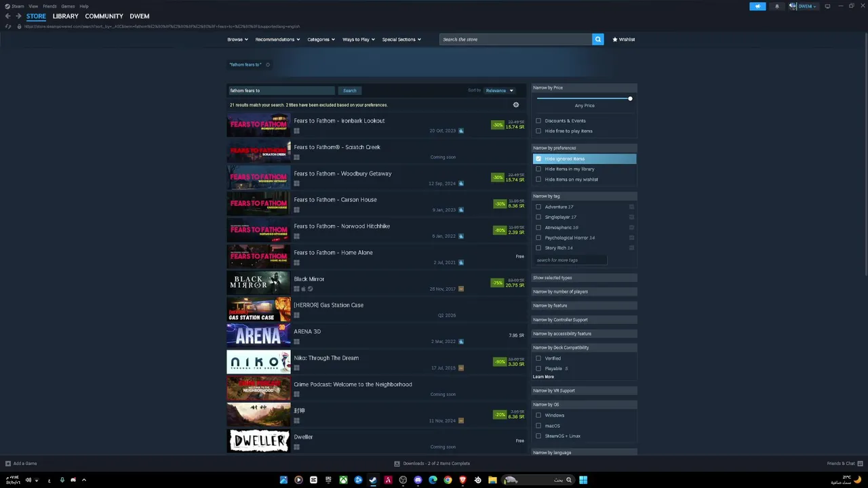Expand Narrow by feature section

(x=584, y=306)
